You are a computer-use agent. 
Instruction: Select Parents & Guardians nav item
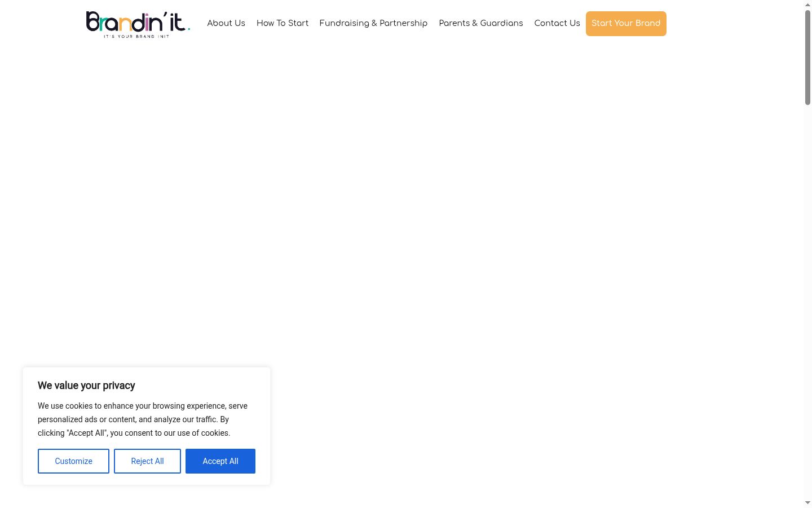481,23
